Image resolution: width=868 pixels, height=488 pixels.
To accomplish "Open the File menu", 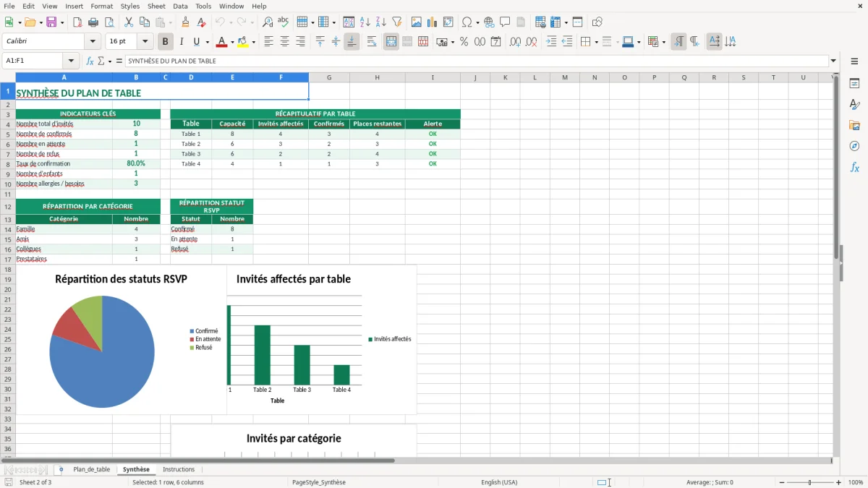I will pos(9,7).
